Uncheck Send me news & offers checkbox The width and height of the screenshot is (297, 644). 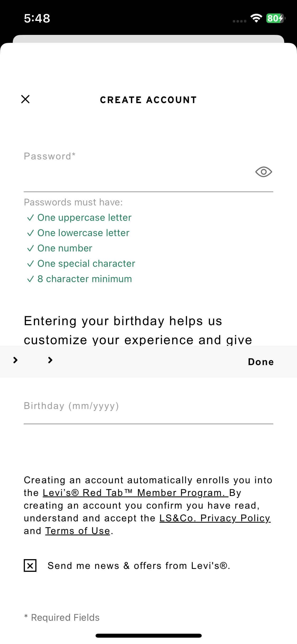pyautogui.click(x=30, y=565)
